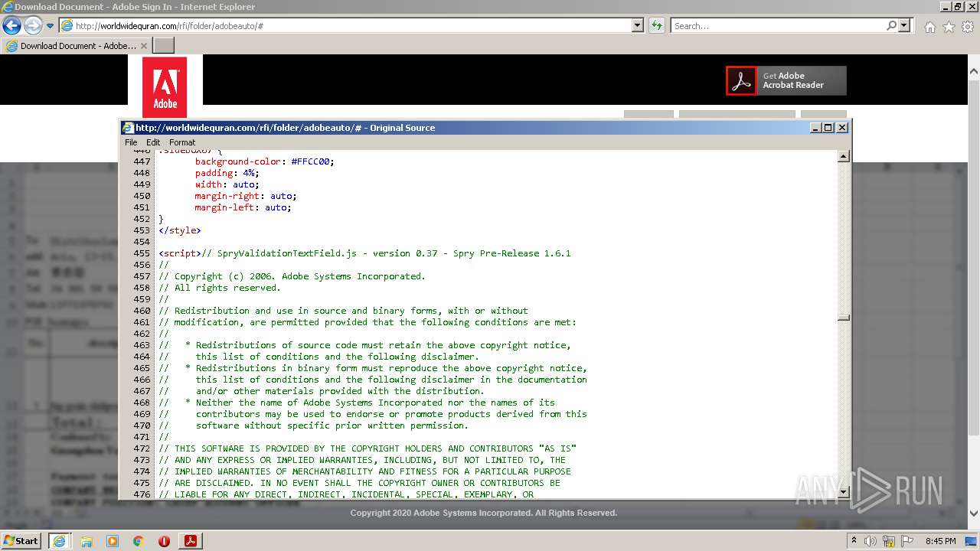Screen dimensions: 980x551
Task: Open the Tools gear icon
Action: point(967,27)
